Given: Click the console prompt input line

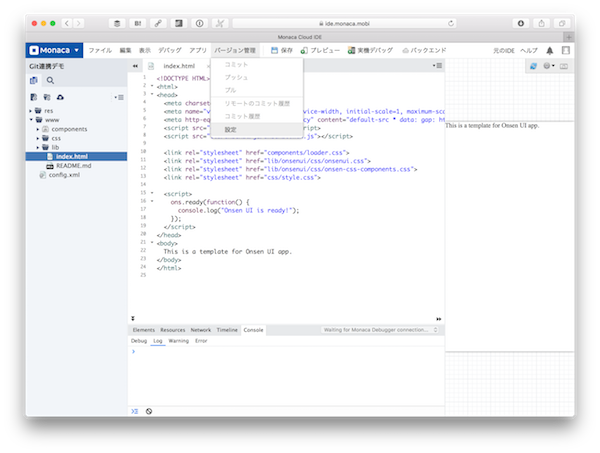Looking at the screenshot, I should [x=286, y=351].
